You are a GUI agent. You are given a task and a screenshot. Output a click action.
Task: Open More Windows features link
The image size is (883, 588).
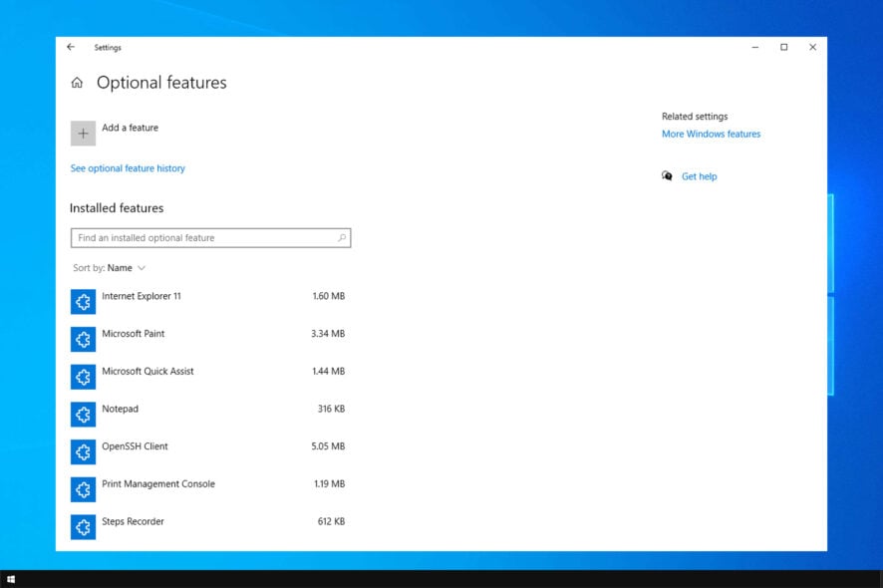[x=711, y=135]
